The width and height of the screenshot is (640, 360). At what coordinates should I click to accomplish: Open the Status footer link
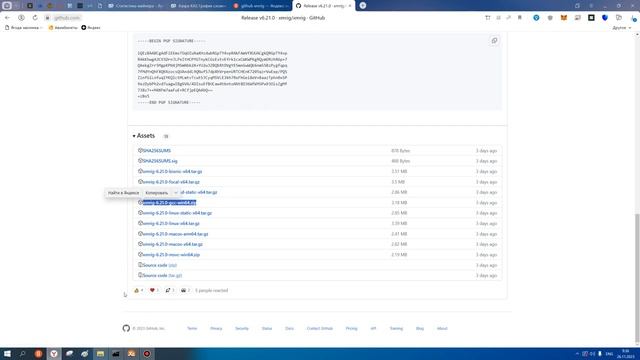coord(267,328)
